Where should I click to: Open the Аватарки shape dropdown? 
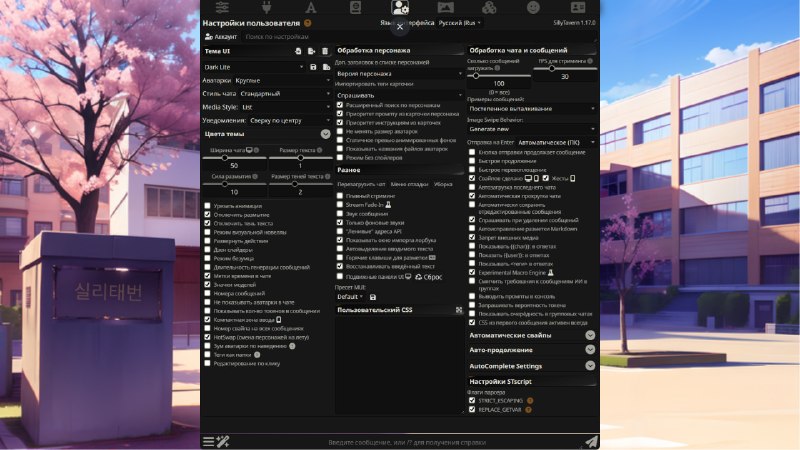283,80
